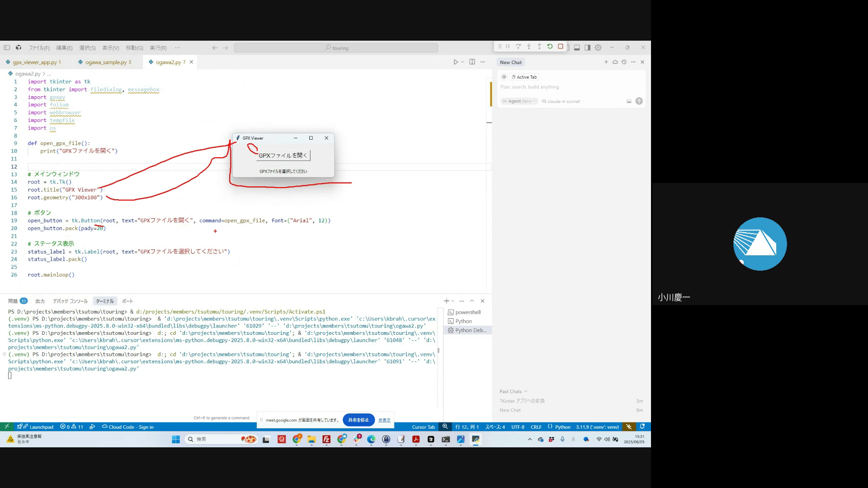Open the settings gear in title bar

(x=598, y=47)
